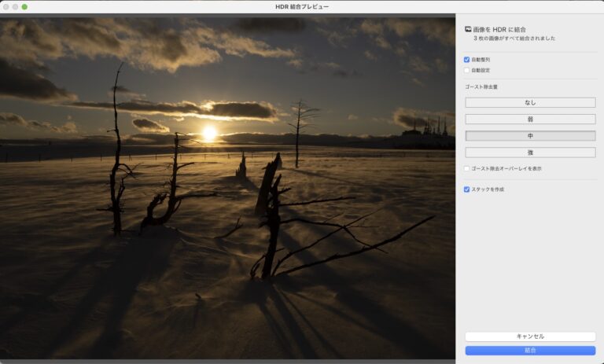Click the sun in the HDR preview

point(209,133)
